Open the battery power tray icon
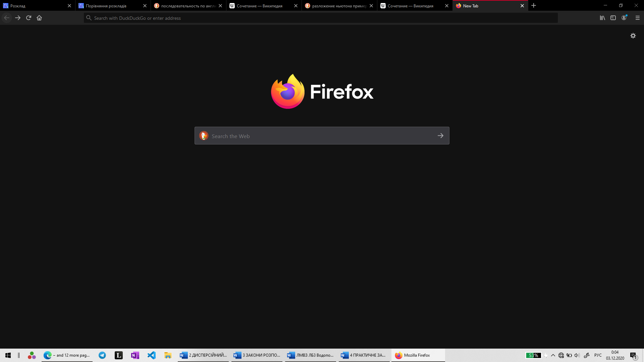Screen dimensions: 644x362 pyautogui.click(x=569, y=355)
